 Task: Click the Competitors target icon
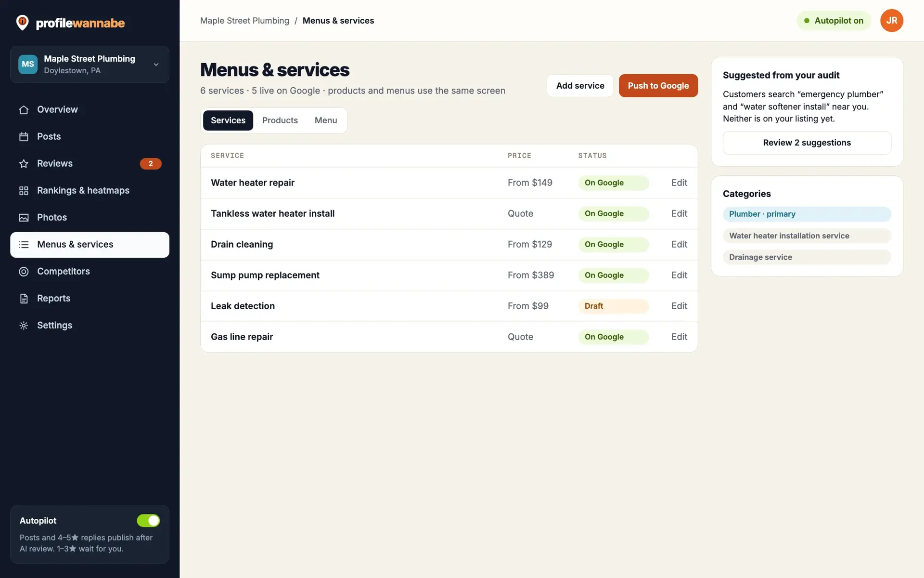24,272
